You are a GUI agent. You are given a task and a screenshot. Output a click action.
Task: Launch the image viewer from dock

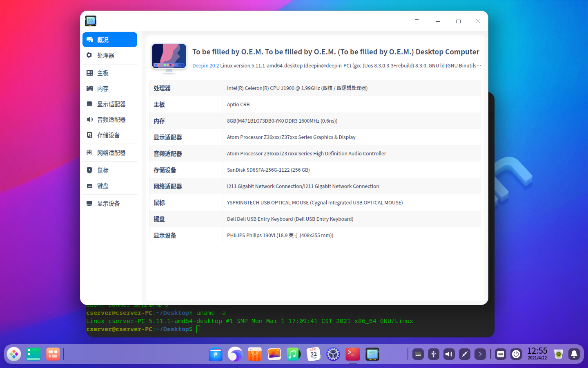[x=274, y=354]
